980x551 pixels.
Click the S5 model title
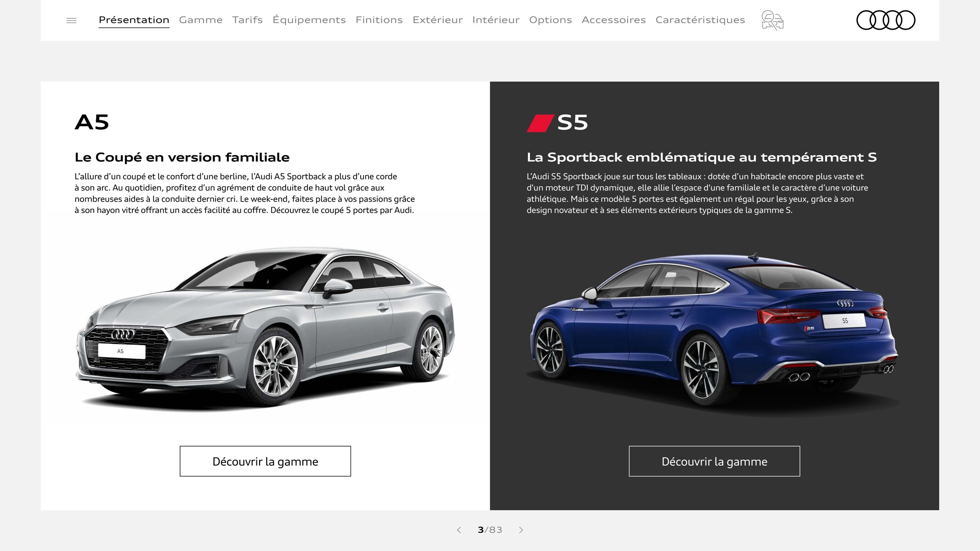[x=572, y=123]
